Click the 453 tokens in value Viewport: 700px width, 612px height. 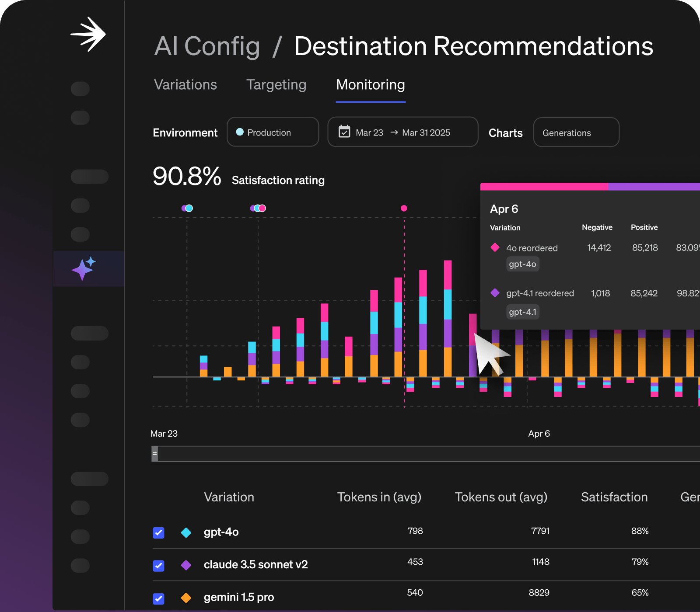coord(415,562)
